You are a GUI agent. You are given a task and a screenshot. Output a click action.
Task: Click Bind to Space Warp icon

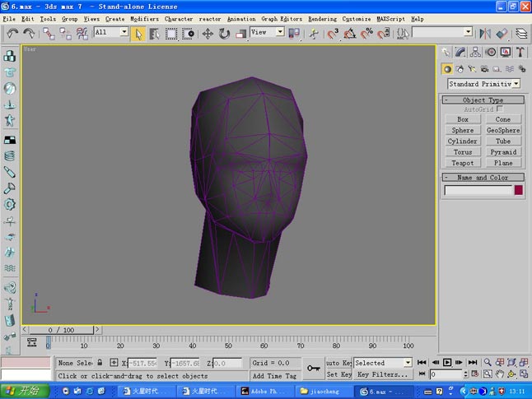pos(82,34)
